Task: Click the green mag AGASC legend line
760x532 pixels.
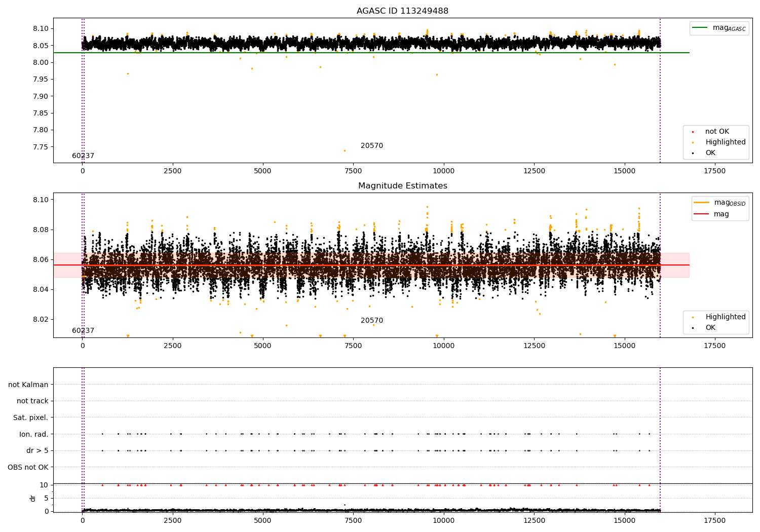Action: tap(700, 28)
